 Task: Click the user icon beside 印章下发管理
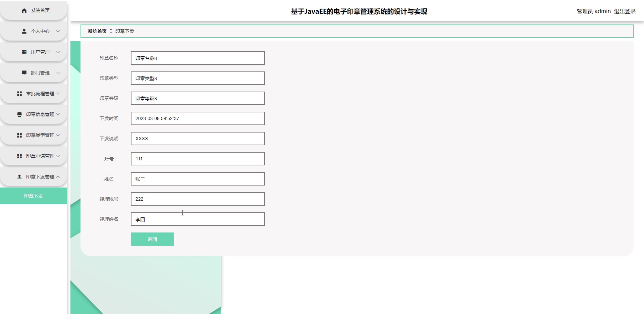click(x=19, y=177)
